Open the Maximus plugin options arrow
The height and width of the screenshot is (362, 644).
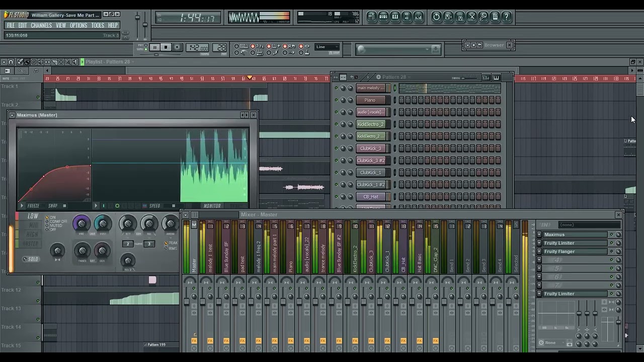coord(12,115)
